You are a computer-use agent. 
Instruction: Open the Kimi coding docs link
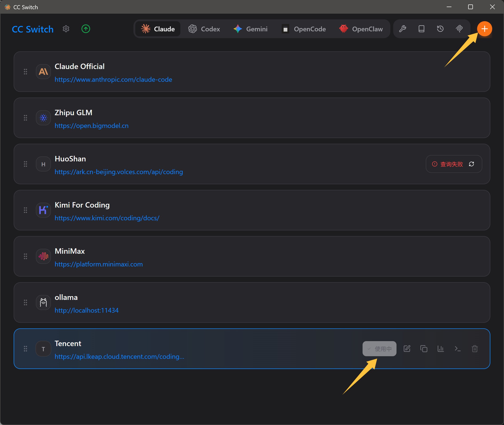107,218
